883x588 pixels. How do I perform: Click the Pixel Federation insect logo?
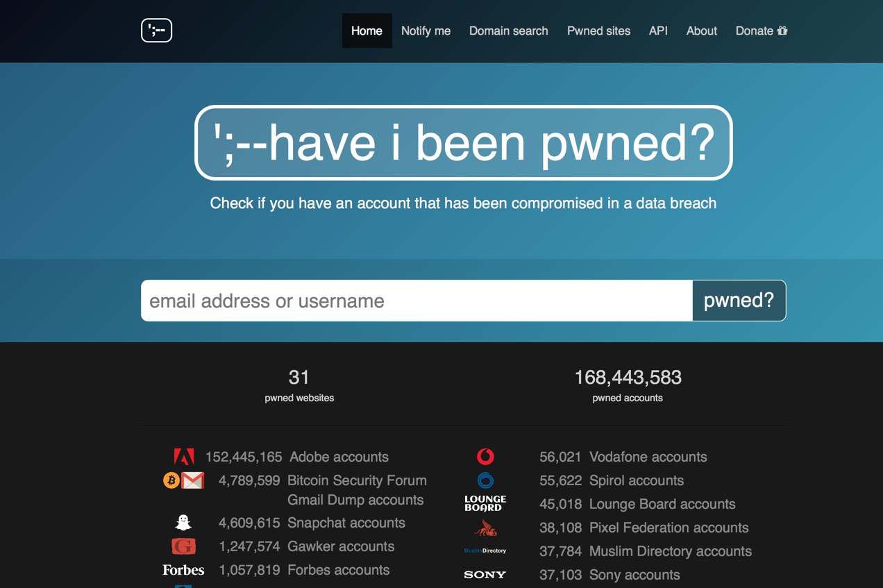click(x=485, y=528)
